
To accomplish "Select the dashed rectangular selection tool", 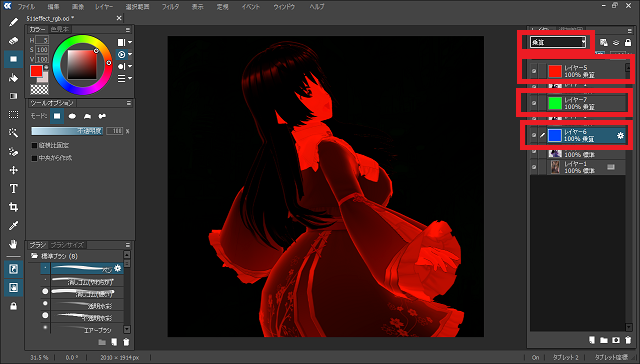I will (x=13, y=115).
